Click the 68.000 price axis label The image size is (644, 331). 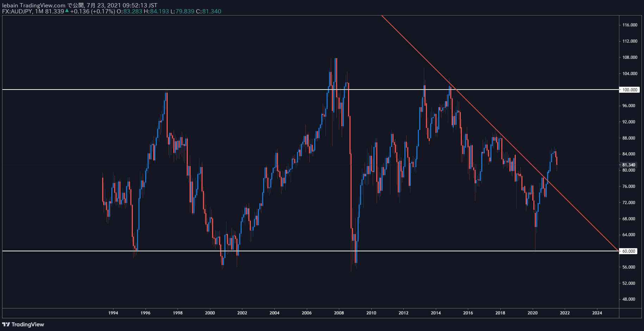pyautogui.click(x=628, y=219)
